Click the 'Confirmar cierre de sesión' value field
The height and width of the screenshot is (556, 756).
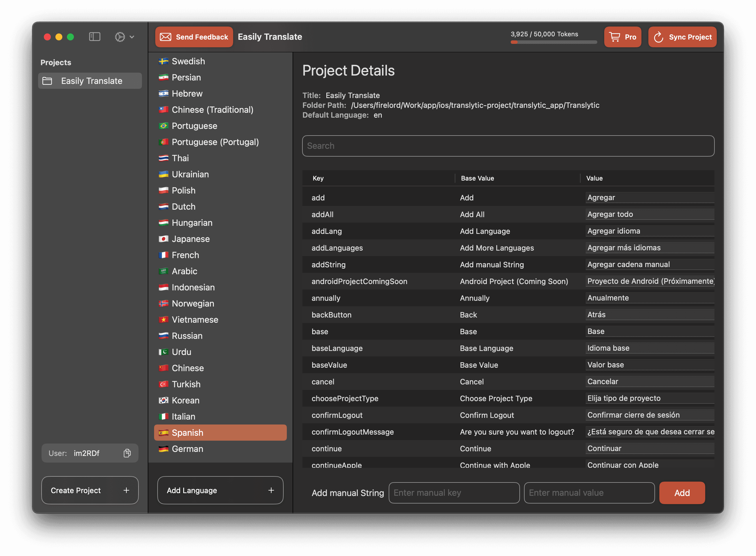click(650, 415)
